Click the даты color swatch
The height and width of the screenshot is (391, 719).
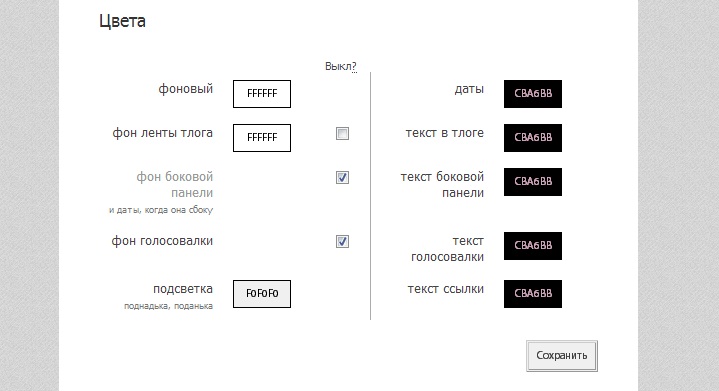533,94
